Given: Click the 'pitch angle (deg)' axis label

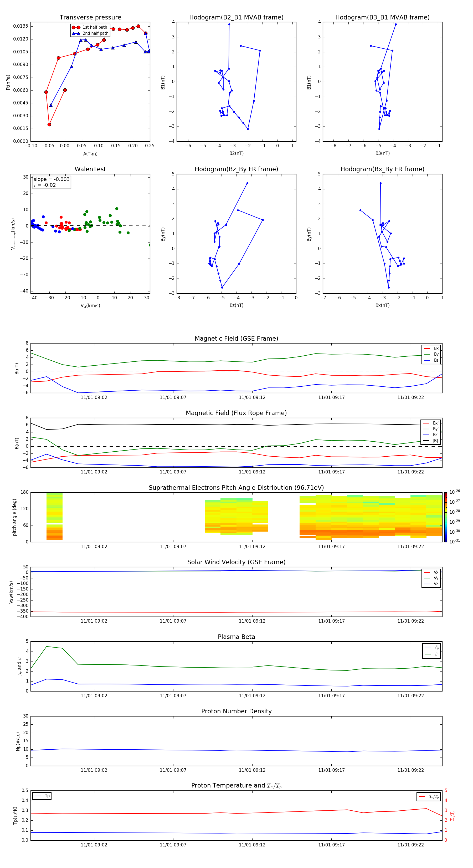Looking at the screenshot, I should tap(14, 517).
